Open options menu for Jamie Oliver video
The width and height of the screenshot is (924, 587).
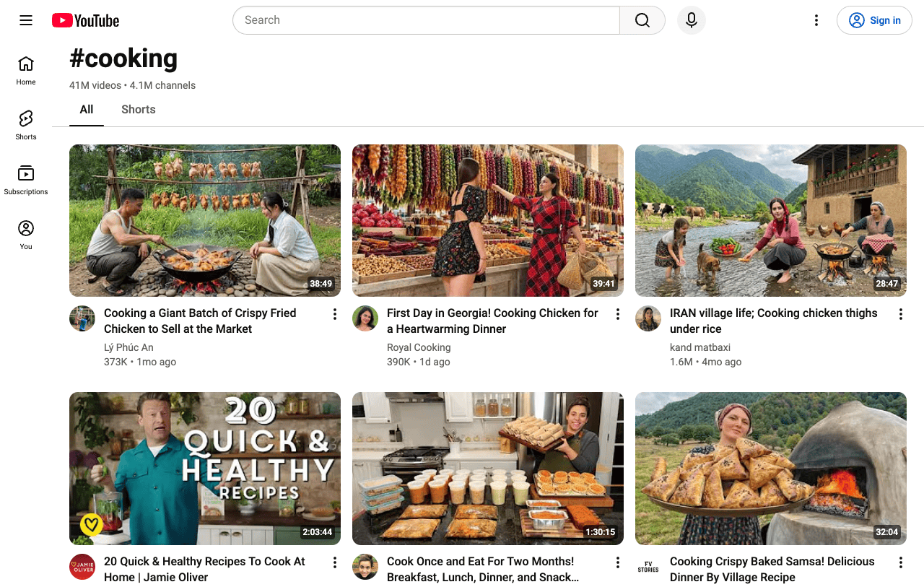(334, 562)
